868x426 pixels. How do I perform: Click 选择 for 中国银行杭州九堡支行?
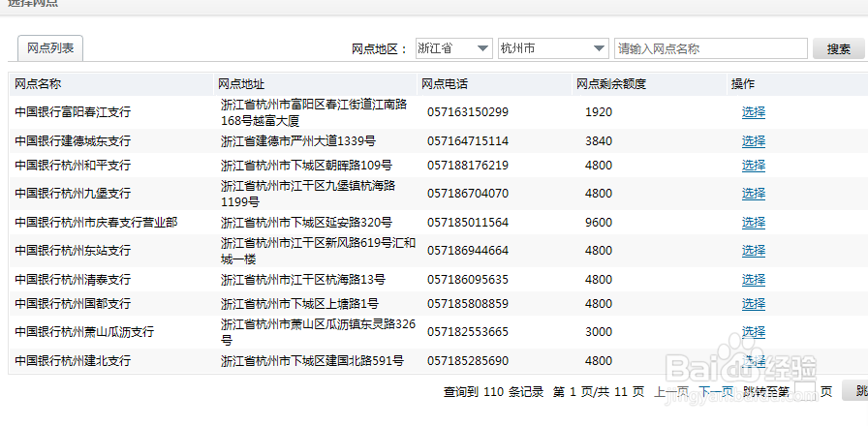(x=754, y=193)
